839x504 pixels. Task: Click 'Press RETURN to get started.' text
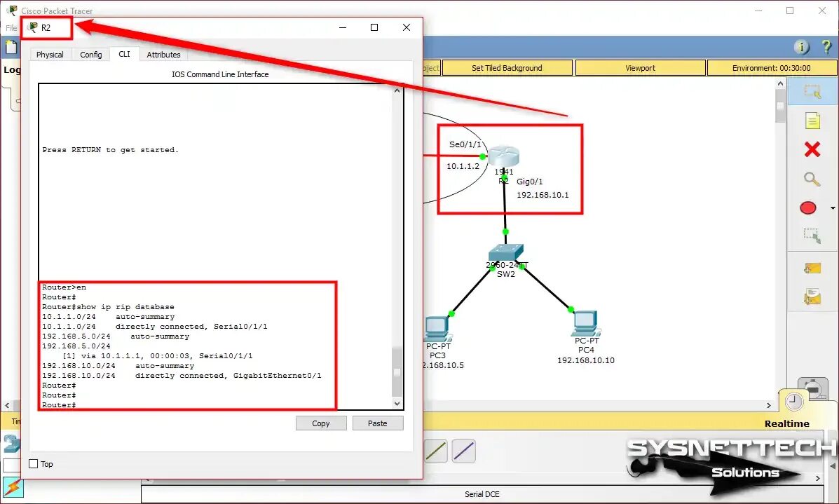[111, 150]
